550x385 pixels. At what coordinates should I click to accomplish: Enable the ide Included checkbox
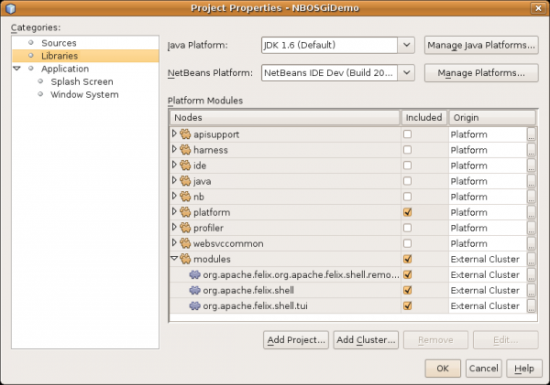(407, 166)
